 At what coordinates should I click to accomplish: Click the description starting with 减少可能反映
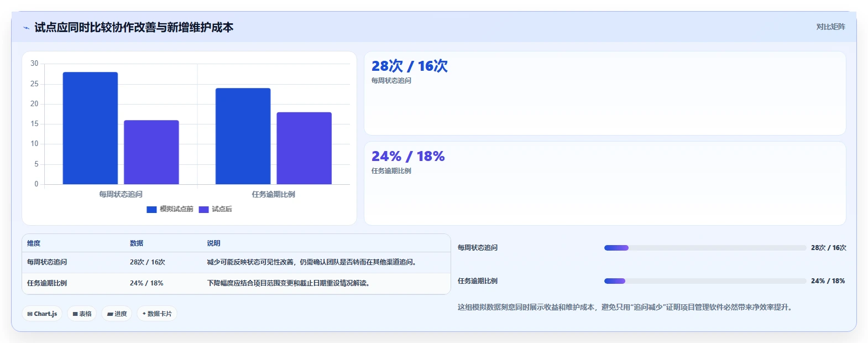tap(312, 262)
